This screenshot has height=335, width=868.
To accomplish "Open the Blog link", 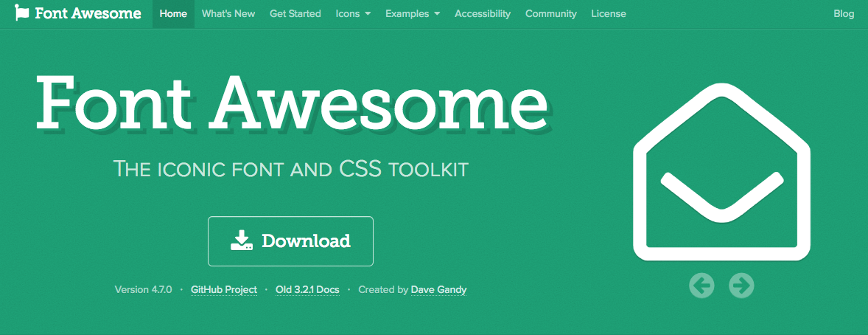I will [844, 14].
